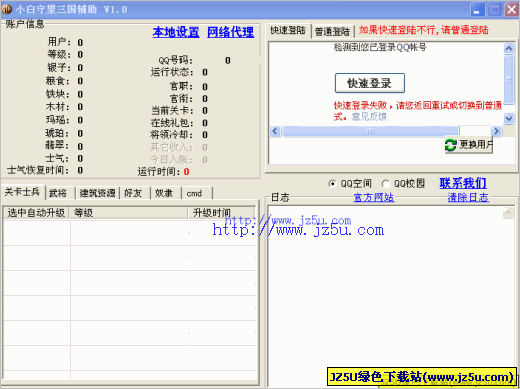Click the 意见反馈 link
The image size is (520, 389).
click(369, 117)
